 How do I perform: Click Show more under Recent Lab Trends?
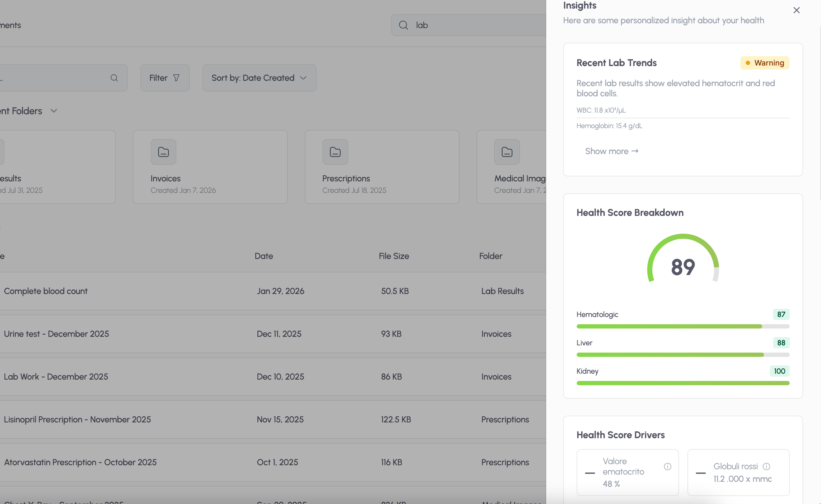tap(612, 151)
